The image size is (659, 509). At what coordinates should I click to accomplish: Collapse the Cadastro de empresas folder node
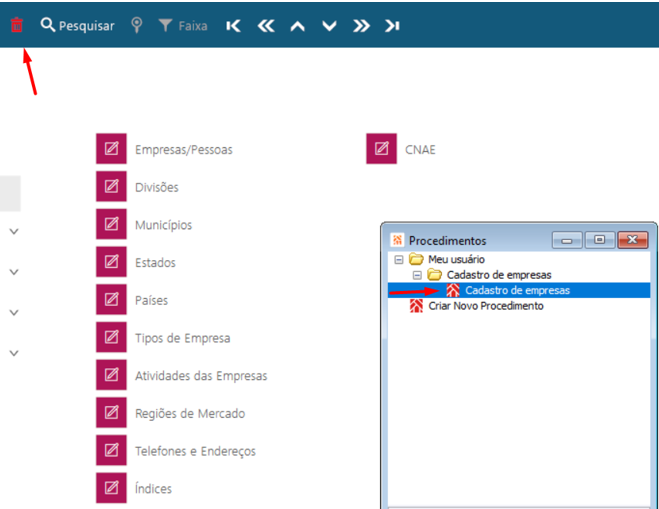coord(417,275)
